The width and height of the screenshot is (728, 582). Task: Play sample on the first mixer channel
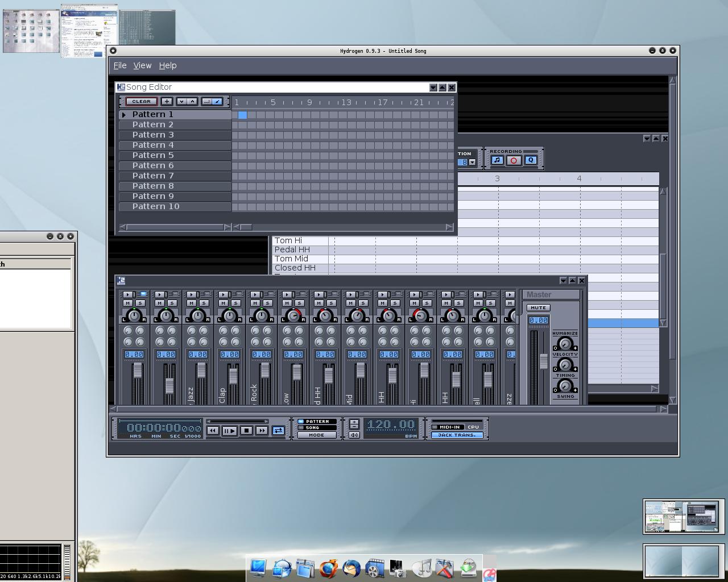[x=128, y=294]
